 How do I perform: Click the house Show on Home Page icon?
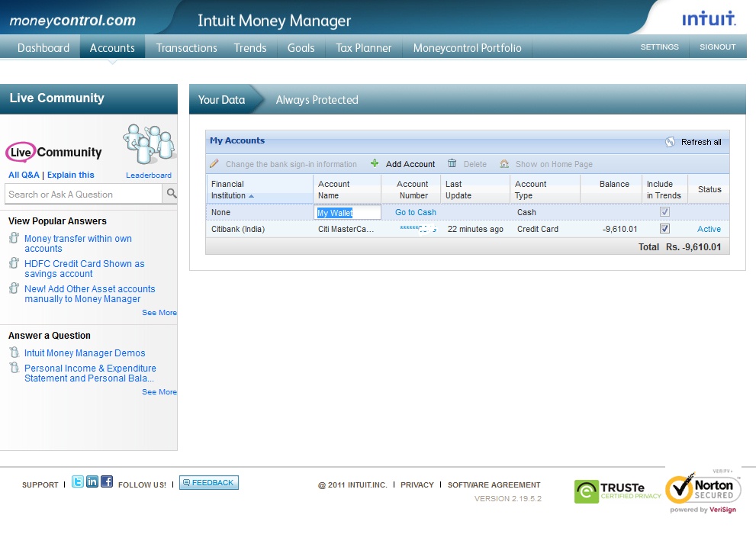pos(503,163)
